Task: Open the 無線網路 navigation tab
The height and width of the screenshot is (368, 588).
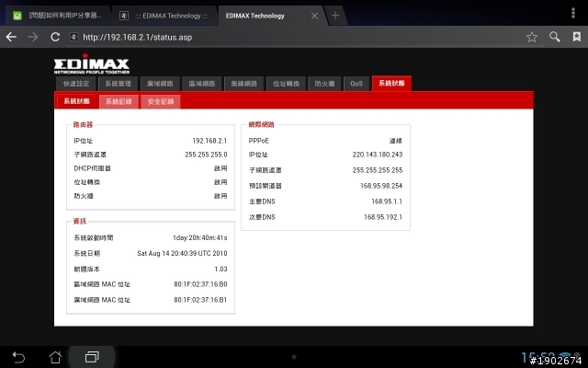Action: tap(244, 84)
